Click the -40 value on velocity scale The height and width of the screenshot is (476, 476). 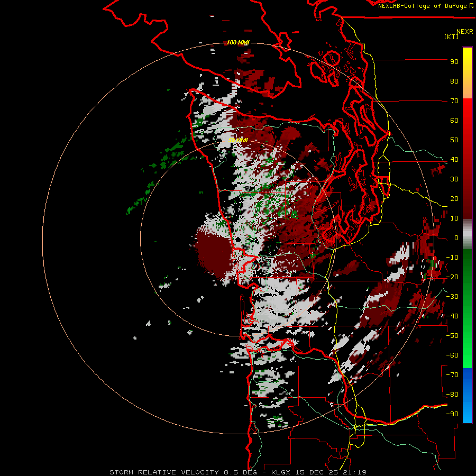pyautogui.click(x=452, y=316)
